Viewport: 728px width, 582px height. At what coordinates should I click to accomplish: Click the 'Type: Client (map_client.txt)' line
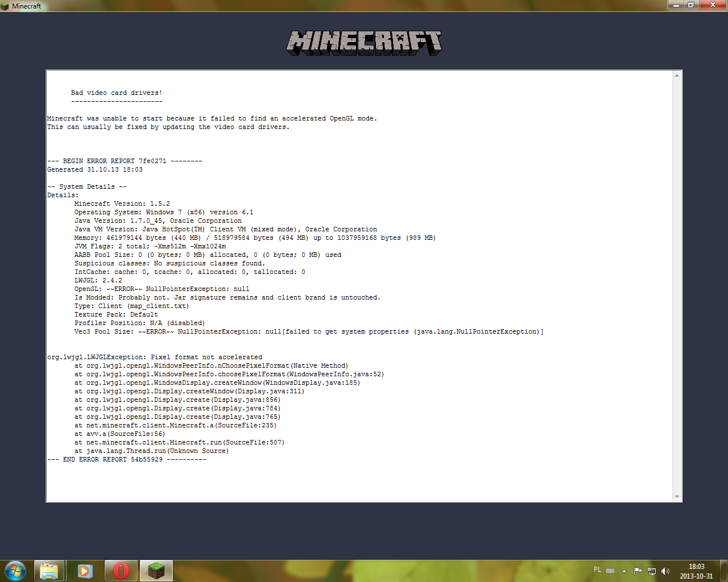click(x=131, y=306)
